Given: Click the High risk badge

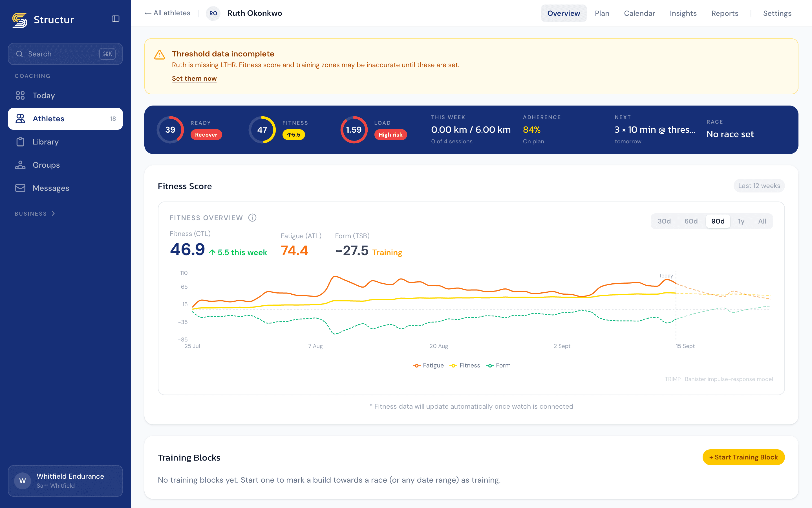Looking at the screenshot, I should coord(390,135).
